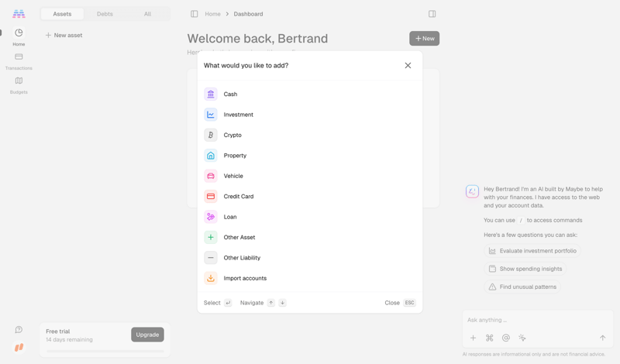Select the Investment chart icon
This screenshot has width=620, height=364.
[x=211, y=115]
